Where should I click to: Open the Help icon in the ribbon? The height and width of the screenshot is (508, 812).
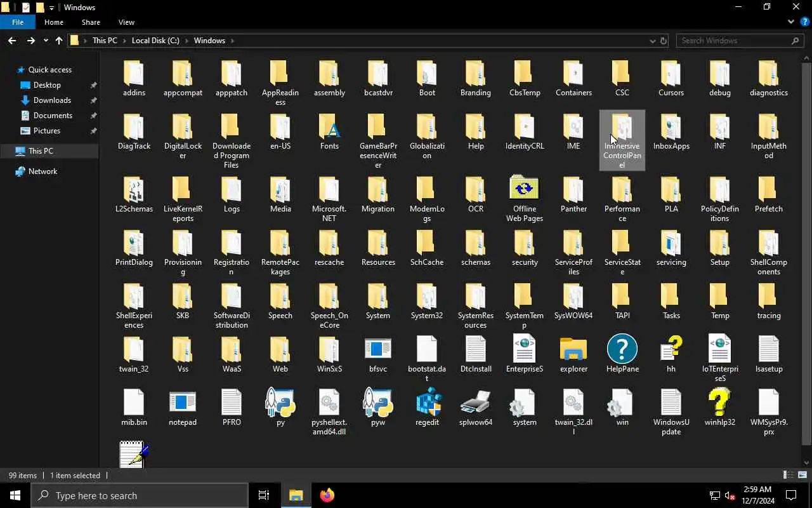804,22
